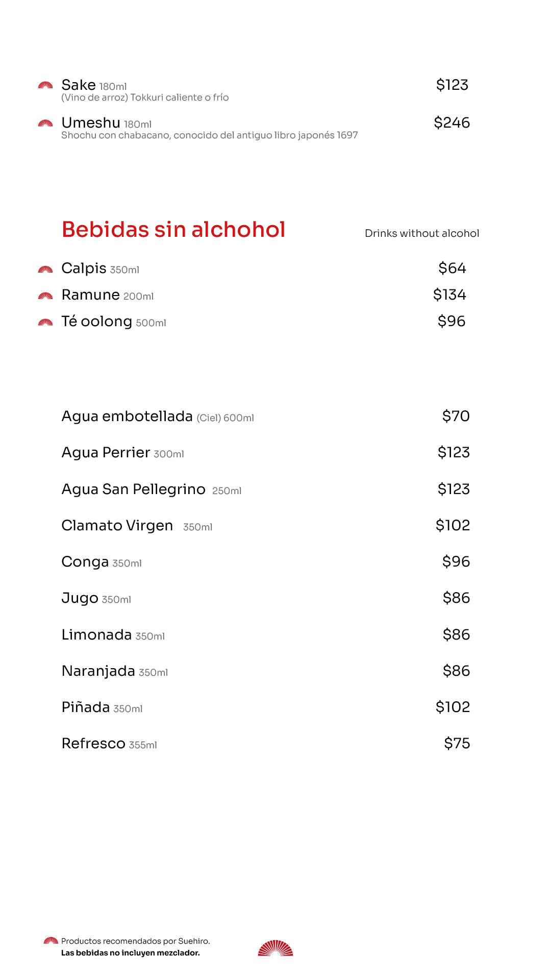Select the Refresco item
Viewport: 551px width, 980px height.
(93, 744)
